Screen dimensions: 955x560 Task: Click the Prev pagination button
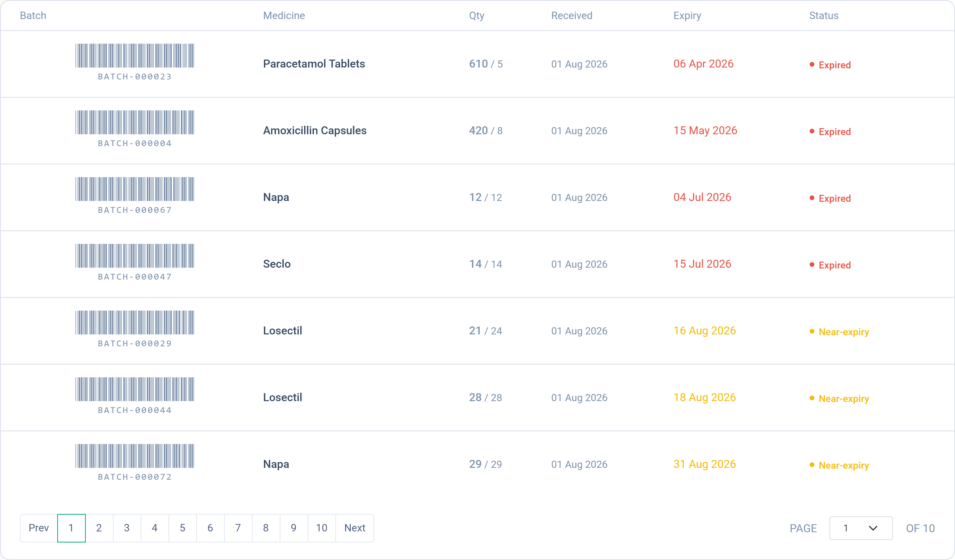coord(39,528)
